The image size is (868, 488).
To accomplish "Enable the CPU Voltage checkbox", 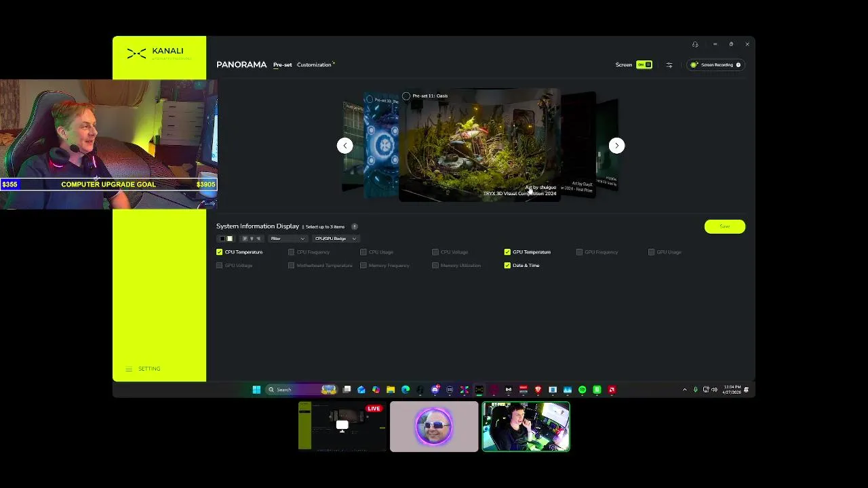I will [x=435, y=252].
